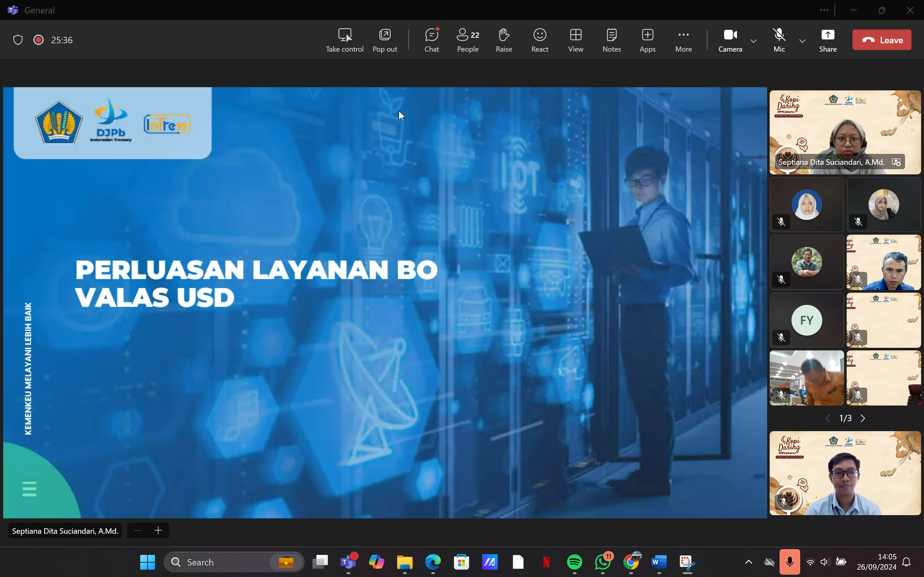The width and height of the screenshot is (924, 577).
Task: Pop out the shared content
Action: 384,40
